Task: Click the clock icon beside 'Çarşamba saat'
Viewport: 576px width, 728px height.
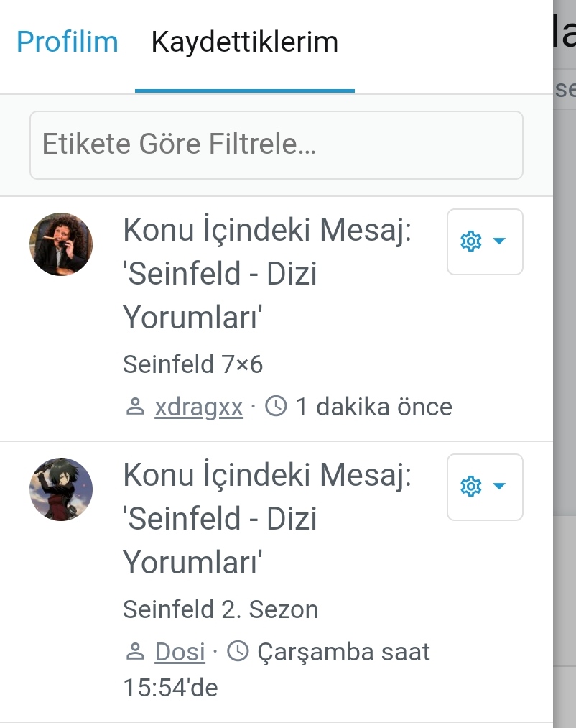Action: [x=238, y=652]
